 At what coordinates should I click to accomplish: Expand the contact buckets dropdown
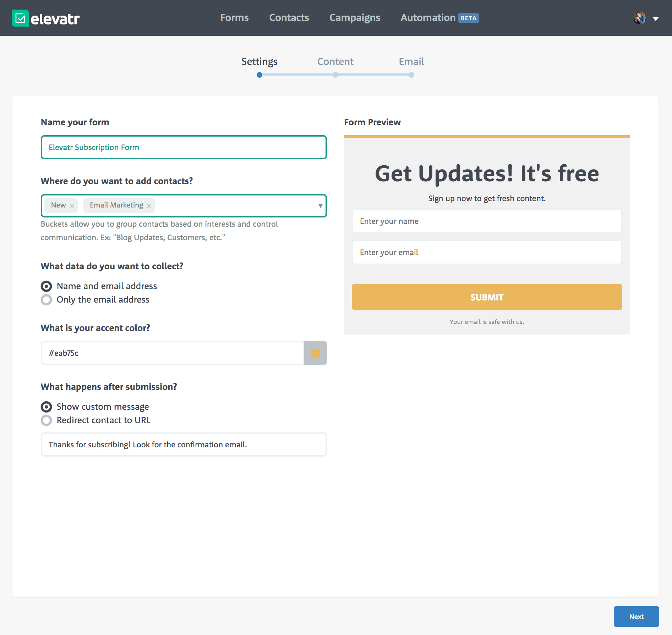point(319,206)
